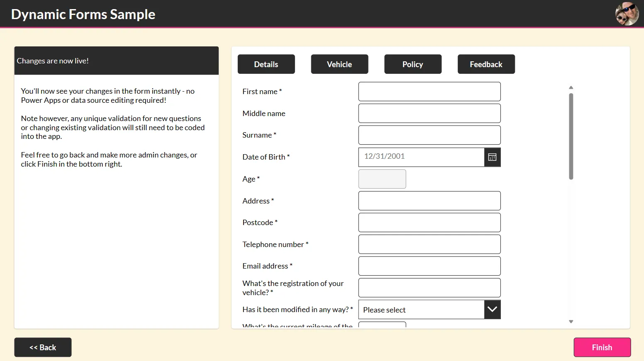This screenshot has height=361, width=644.
Task: Click the form scrollbar up arrow
Action: (x=571, y=87)
